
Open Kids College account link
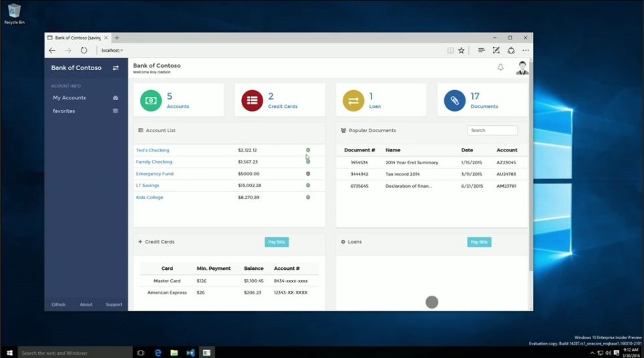tap(150, 198)
